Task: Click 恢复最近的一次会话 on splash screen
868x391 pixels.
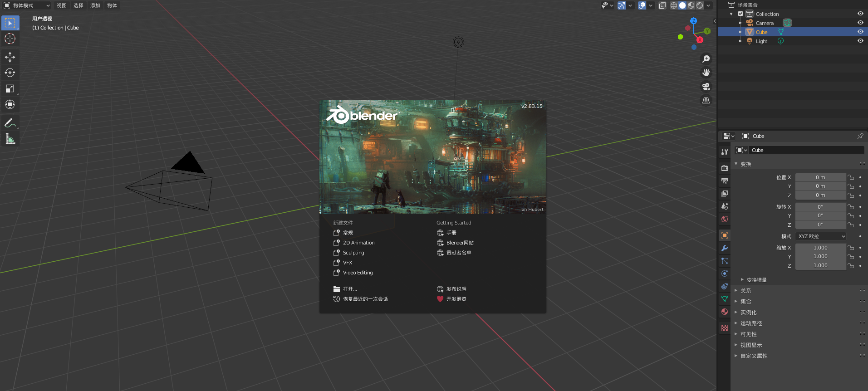Action: [x=365, y=299]
